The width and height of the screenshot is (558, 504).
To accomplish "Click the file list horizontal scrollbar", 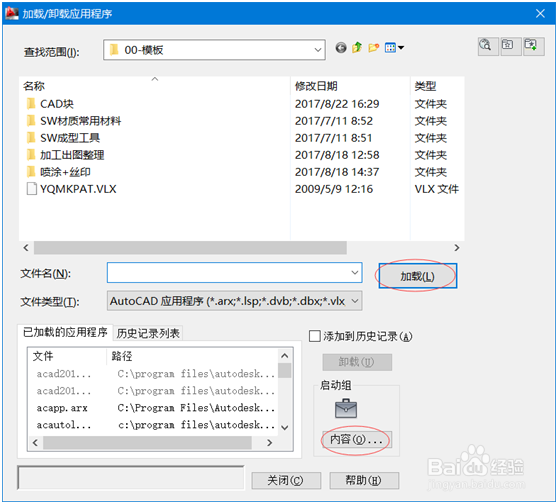I will 190,248.
